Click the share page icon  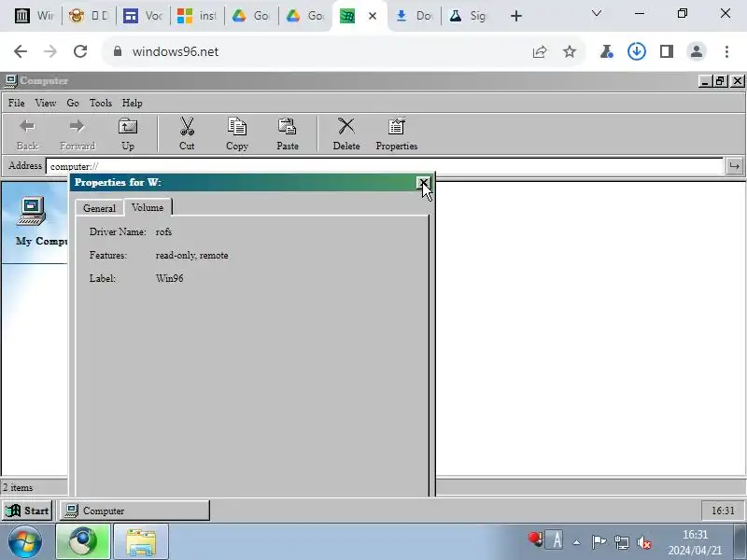tap(540, 51)
